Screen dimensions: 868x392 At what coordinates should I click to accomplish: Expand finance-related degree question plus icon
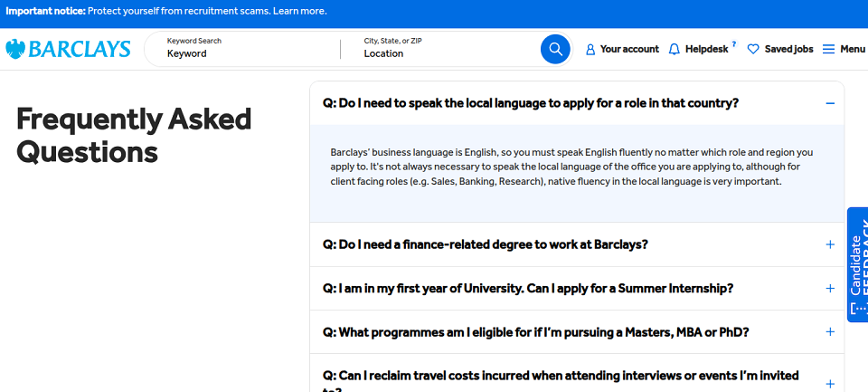click(830, 244)
